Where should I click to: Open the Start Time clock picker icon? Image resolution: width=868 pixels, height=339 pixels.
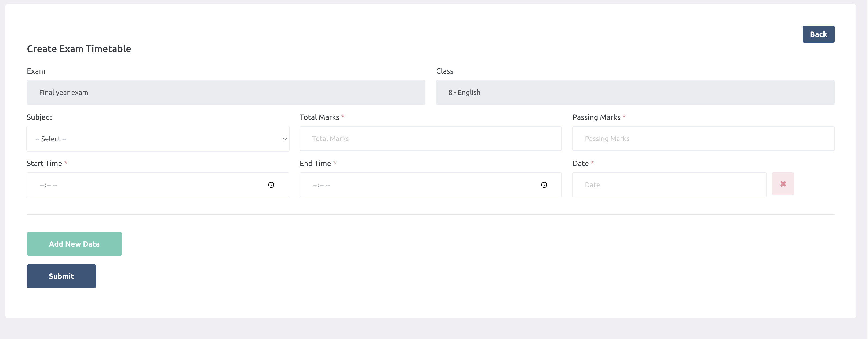click(272, 185)
